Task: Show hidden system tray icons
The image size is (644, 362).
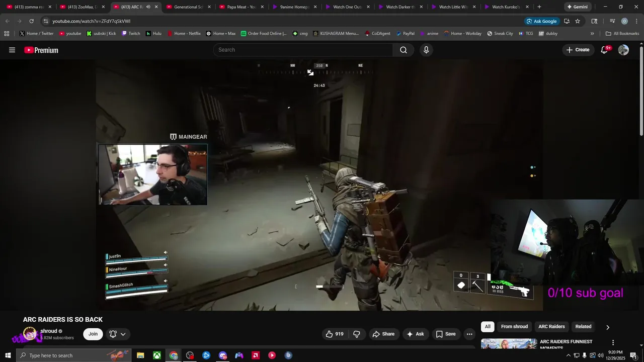Action: [569, 355]
